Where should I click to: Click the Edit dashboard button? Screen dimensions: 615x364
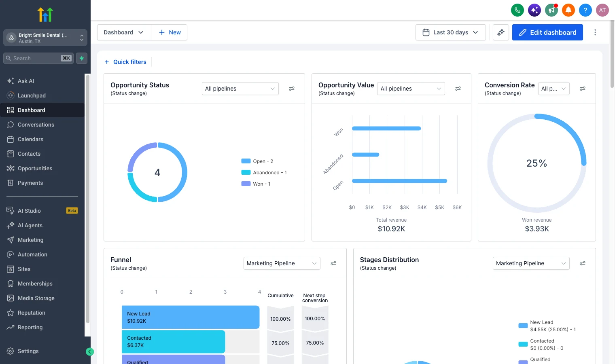(x=547, y=32)
